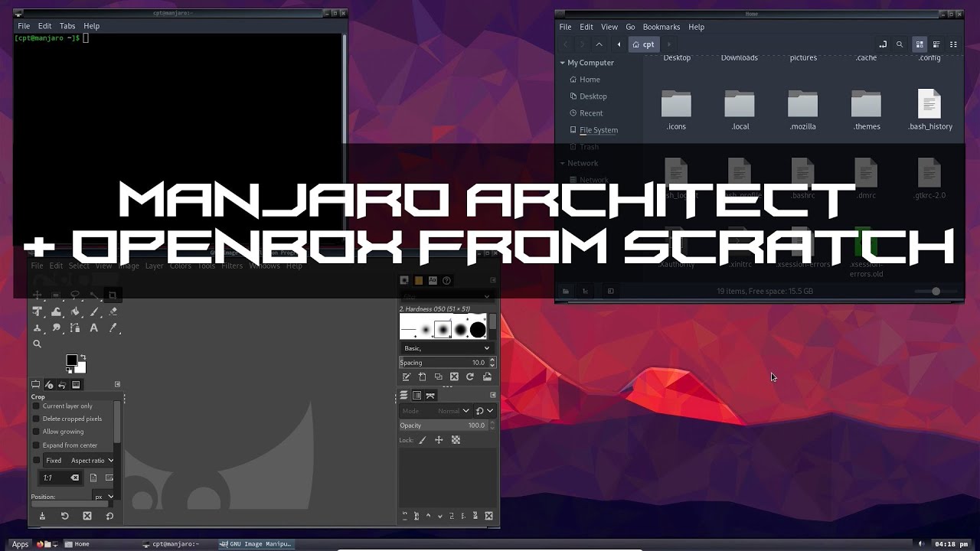Select the Text tool in GIMP
The image size is (980, 551).
click(x=94, y=328)
